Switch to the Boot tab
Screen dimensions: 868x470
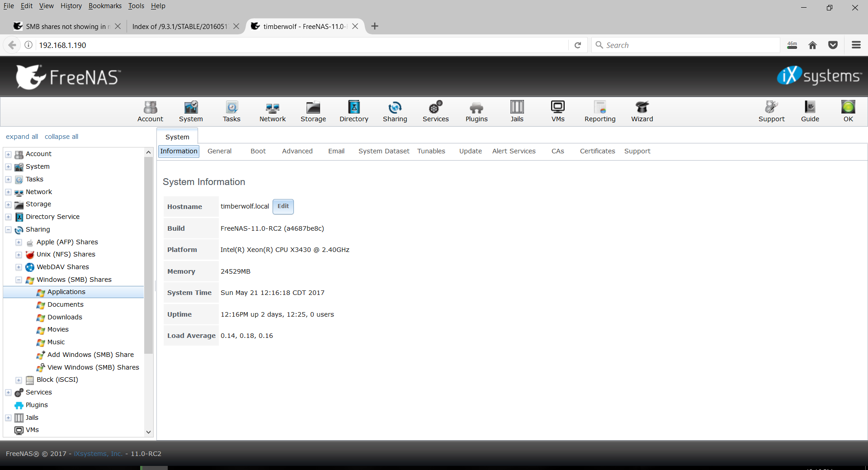point(258,151)
